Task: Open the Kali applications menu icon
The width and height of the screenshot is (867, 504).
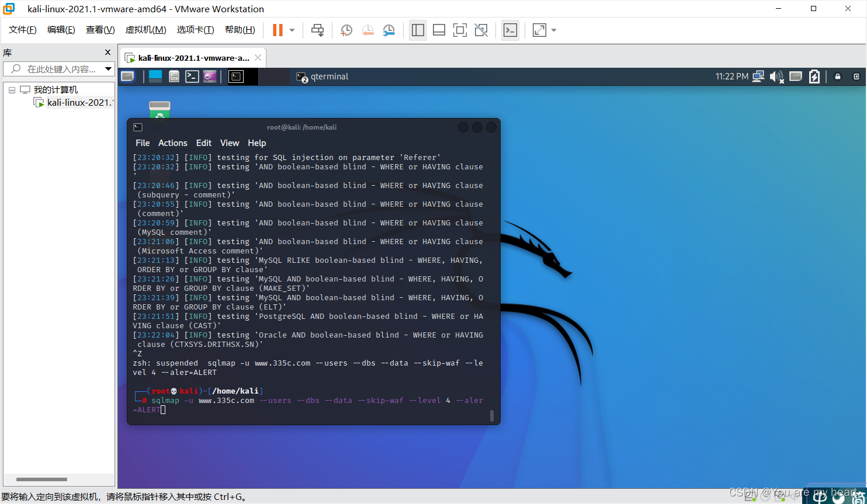Action: [x=127, y=77]
